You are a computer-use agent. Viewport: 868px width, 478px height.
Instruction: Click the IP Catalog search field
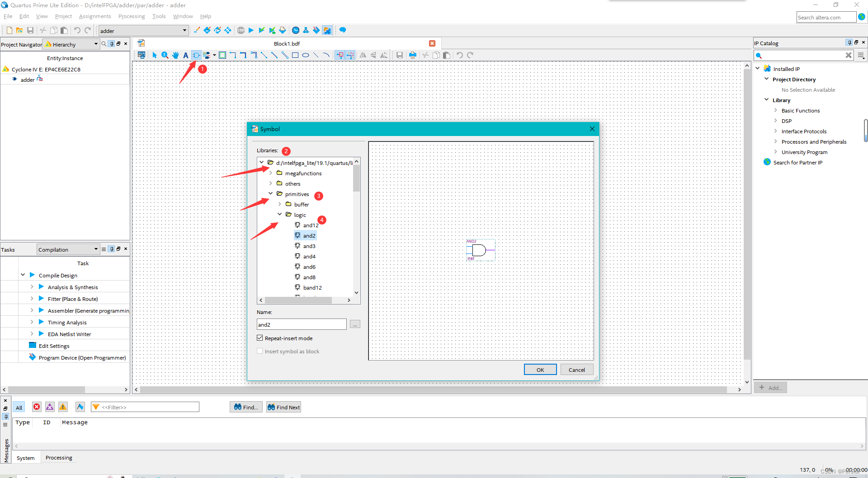click(804, 55)
